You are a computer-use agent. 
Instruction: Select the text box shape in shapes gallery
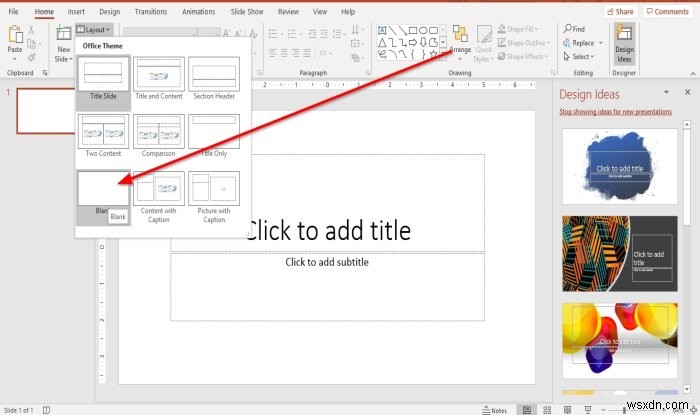(382, 30)
